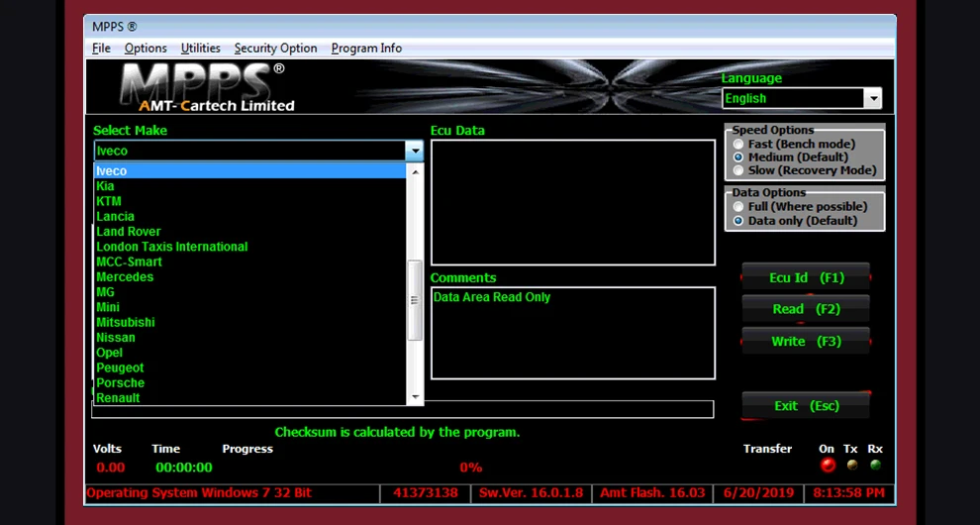Choose Mini from the make list
The image size is (980, 525).
point(250,307)
